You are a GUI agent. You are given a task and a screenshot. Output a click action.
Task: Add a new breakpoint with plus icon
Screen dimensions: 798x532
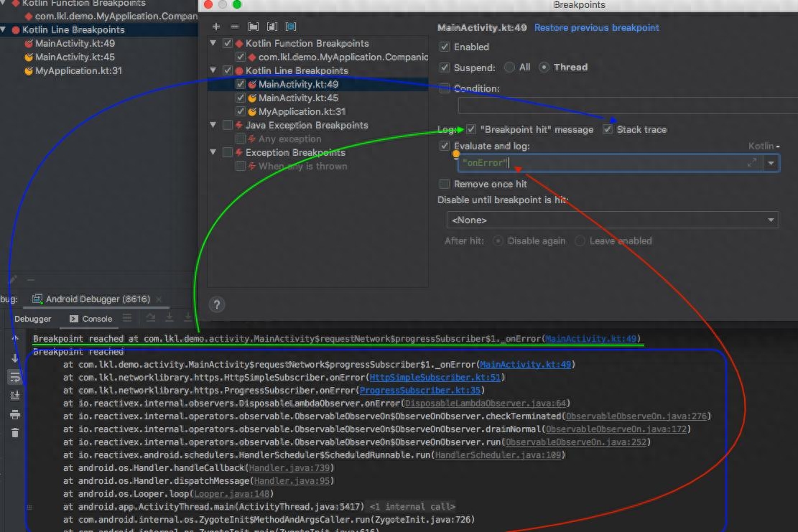click(216, 27)
